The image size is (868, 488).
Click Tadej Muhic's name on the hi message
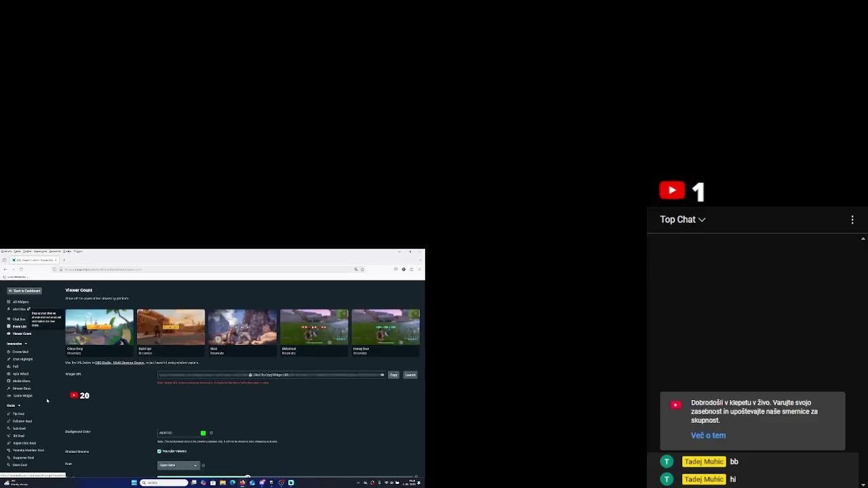704,479
